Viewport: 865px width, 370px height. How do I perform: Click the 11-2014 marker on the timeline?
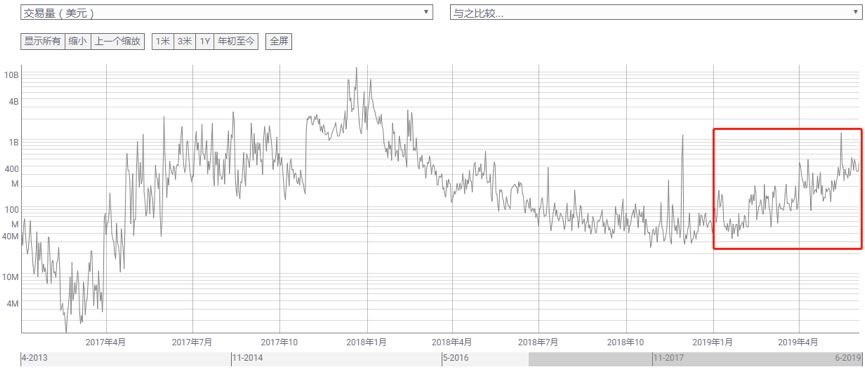(248, 358)
